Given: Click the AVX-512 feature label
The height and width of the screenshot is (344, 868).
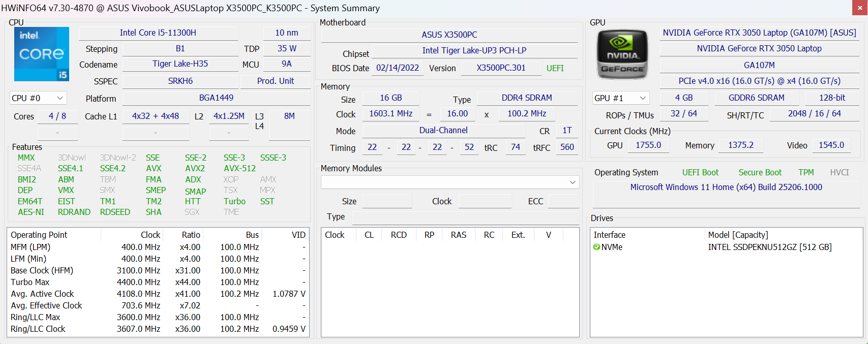Looking at the screenshot, I should [x=240, y=168].
